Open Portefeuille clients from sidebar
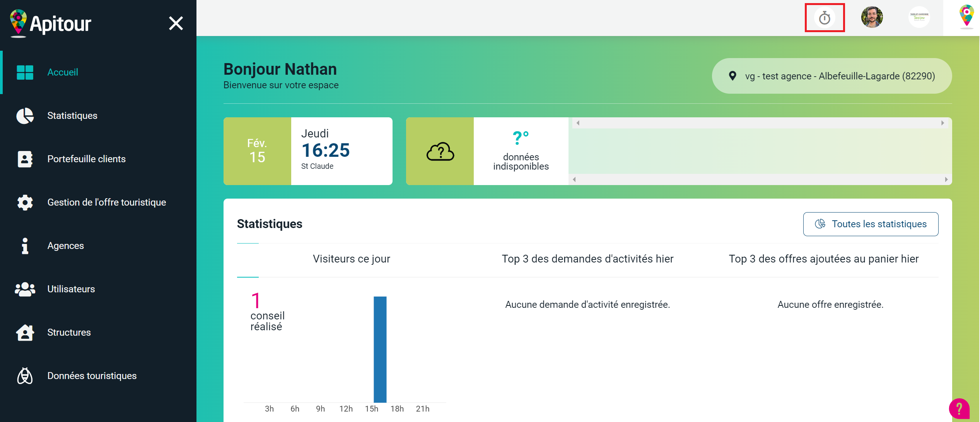 pyautogui.click(x=86, y=159)
